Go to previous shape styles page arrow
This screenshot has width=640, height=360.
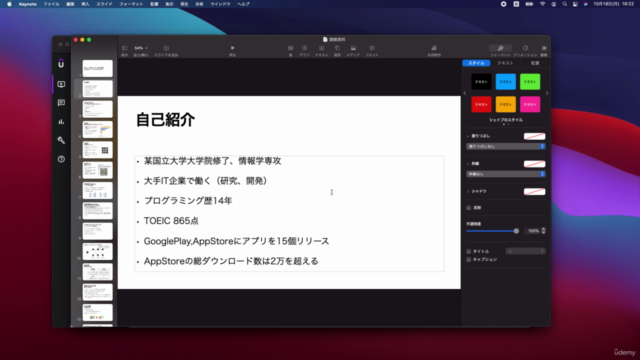point(465,93)
